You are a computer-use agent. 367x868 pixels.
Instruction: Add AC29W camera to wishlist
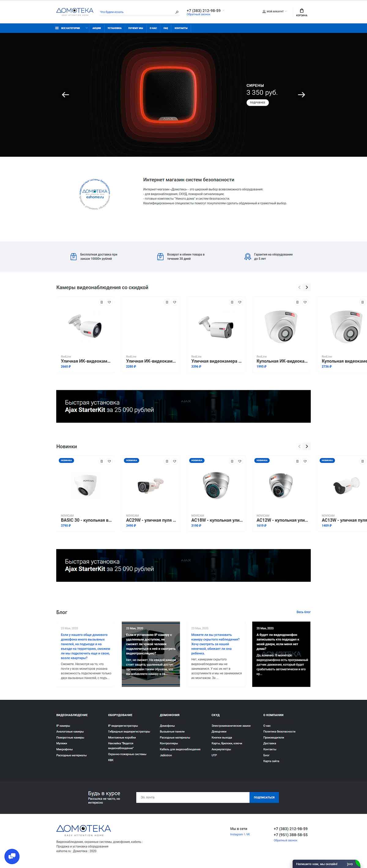(175, 461)
